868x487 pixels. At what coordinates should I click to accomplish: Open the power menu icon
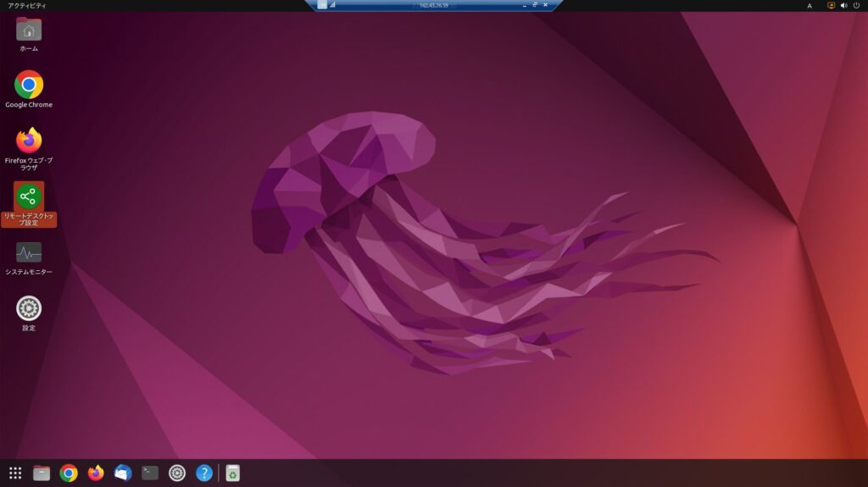coord(856,6)
